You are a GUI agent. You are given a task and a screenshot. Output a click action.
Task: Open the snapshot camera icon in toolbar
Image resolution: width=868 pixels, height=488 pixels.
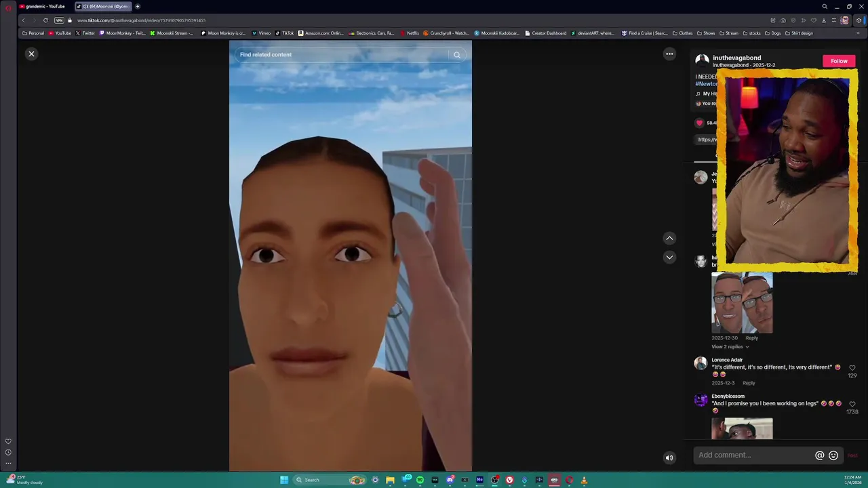[783, 20]
